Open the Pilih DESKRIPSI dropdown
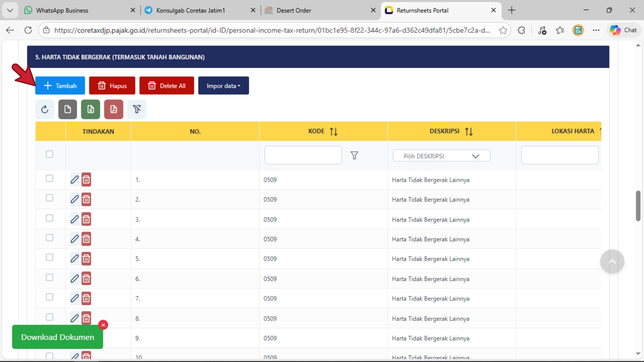The width and height of the screenshot is (644, 362). [x=441, y=156]
